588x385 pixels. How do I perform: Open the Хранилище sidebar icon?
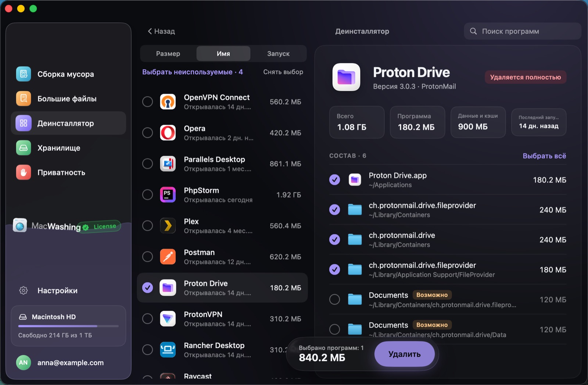coord(24,148)
